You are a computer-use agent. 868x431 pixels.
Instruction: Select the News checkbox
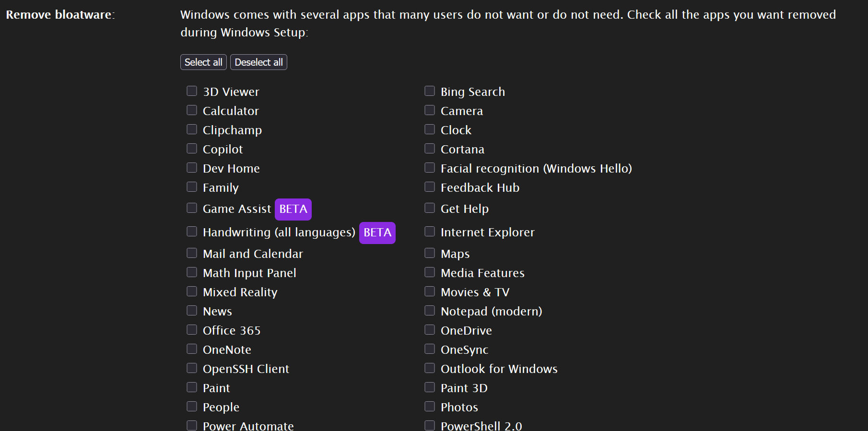(192, 311)
